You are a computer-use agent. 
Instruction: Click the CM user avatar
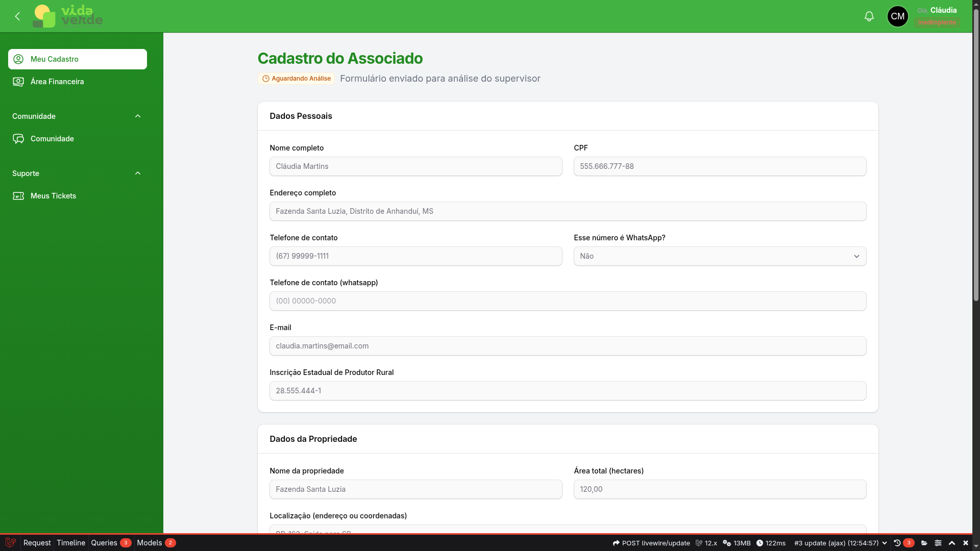click(x=897, y=16)
